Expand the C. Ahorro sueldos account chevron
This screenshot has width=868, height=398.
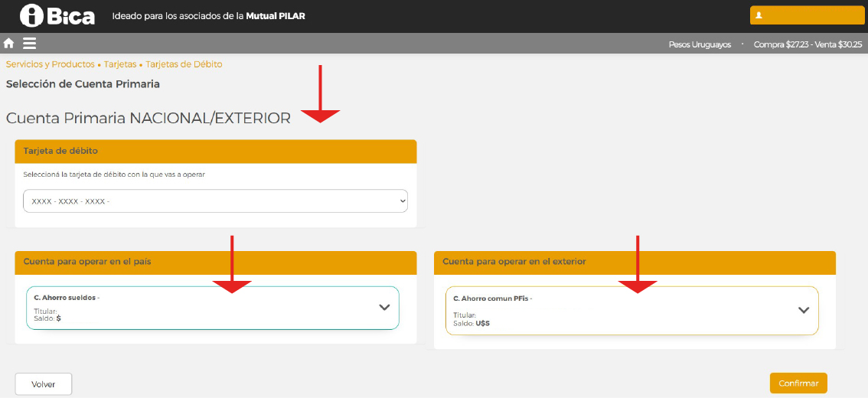click(x=385, y=307)
